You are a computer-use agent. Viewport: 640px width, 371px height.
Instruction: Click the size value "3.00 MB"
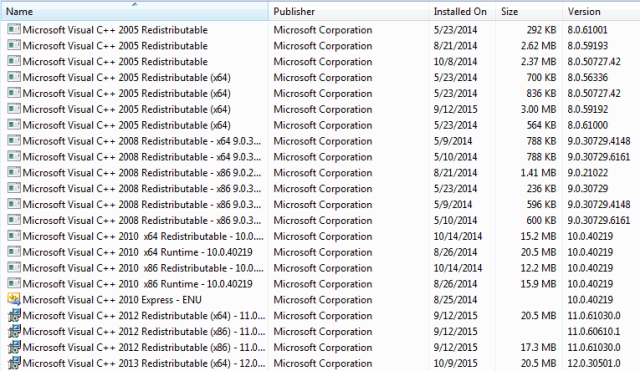click(x=538, y=109)
